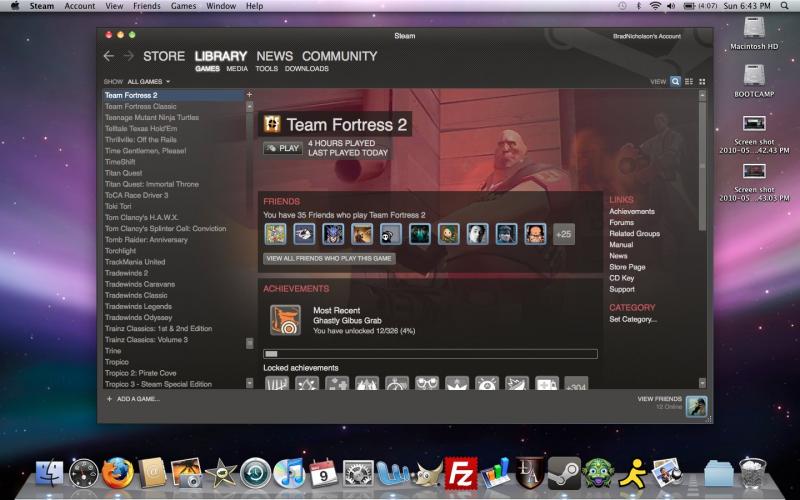Open the SHOW All Games filter dropdown
The width and height of the screenshot is (800, 500).
[149, 81]
